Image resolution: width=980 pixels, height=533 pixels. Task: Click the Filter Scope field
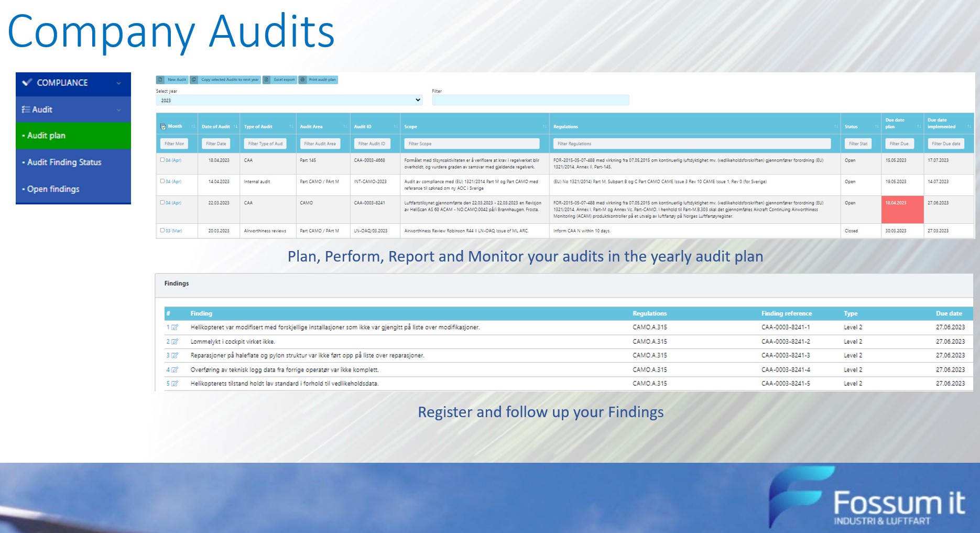click(x=472, y=144)
